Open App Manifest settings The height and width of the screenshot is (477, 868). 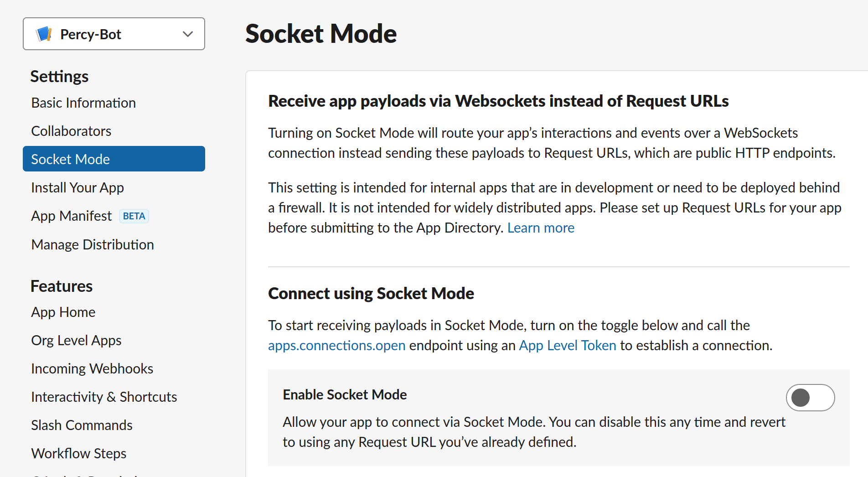(72, 216)
